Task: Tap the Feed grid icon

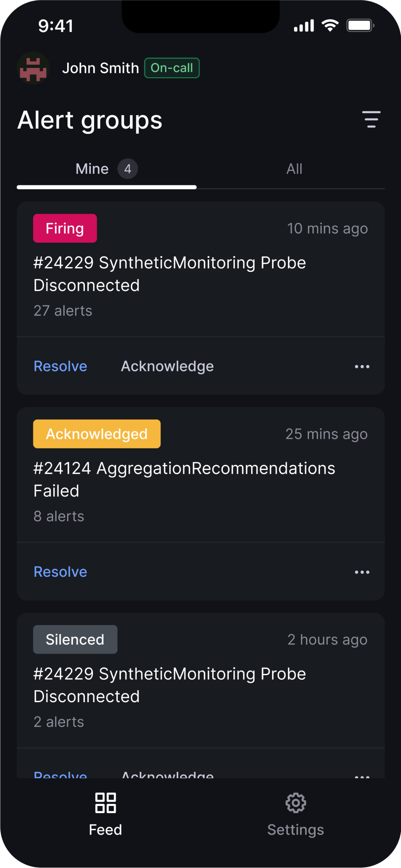Action: (106, 803)
